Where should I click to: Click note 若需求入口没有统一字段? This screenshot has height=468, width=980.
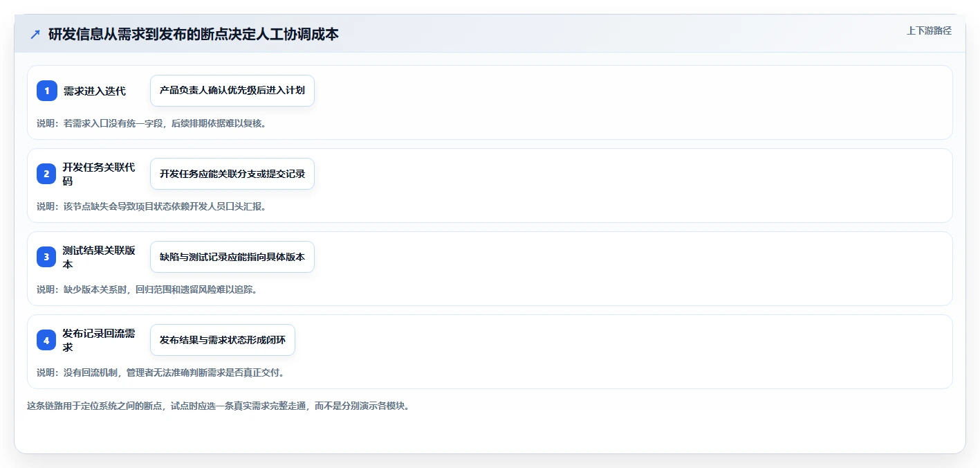151,123
